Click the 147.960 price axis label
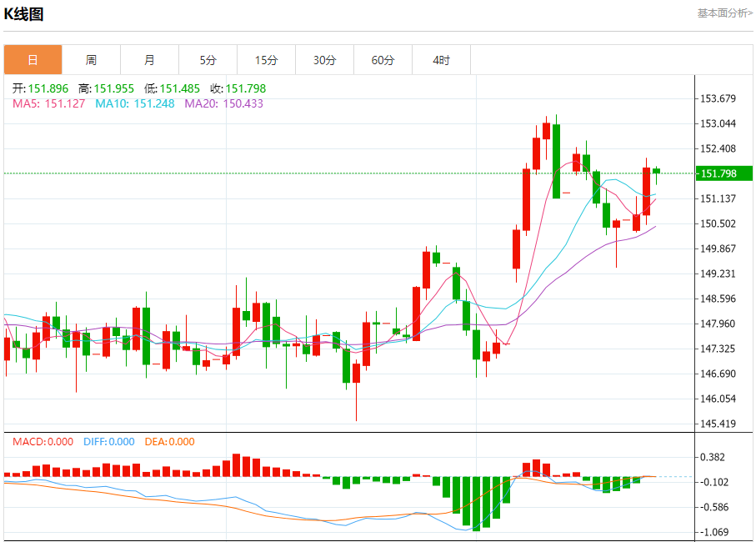Viewport: 756px width, 542px height. coord(718,324)
